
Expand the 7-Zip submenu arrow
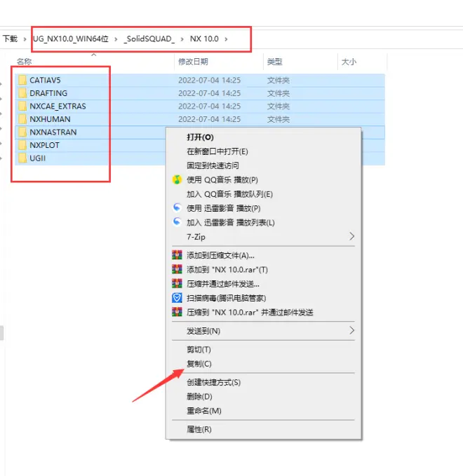pyautogui.click(x=351, y=236)
